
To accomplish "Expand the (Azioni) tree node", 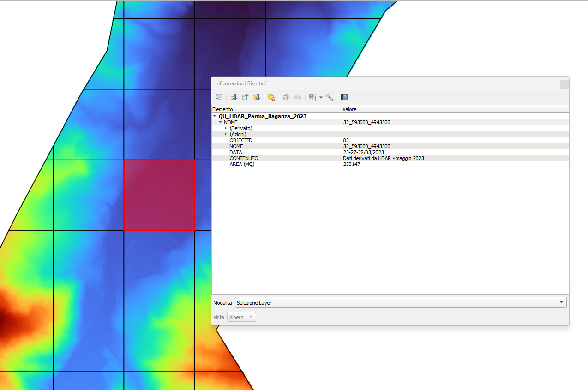I will click(226, 134).
